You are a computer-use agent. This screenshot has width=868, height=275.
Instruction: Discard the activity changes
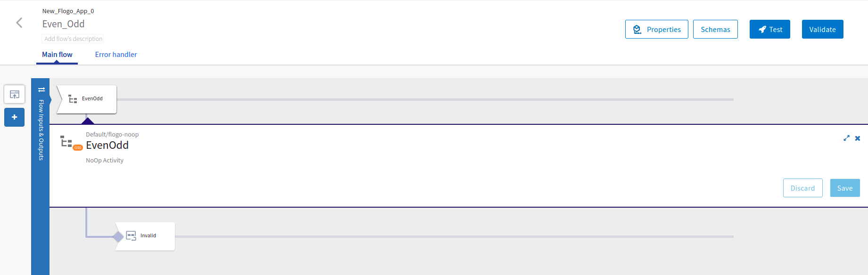pyautogui.click(x=802, y=188)
